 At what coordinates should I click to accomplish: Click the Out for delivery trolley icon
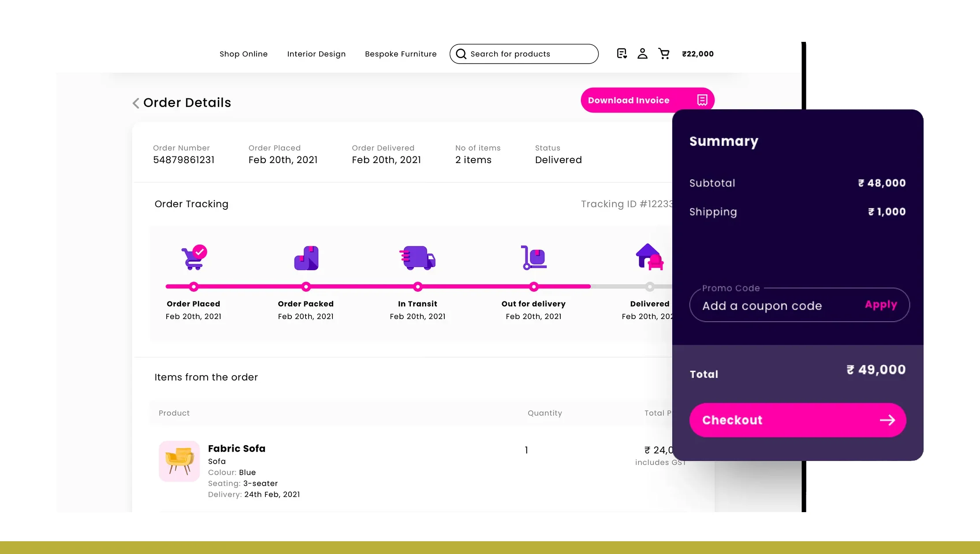(534, 258)
